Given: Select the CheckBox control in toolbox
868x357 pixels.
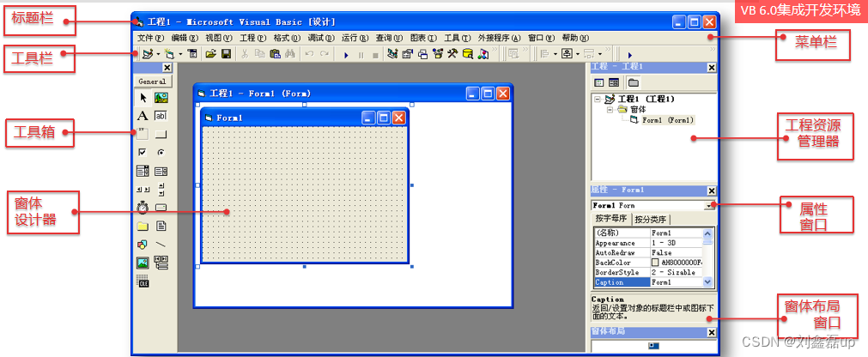Looking at the screenshot, I should pos(143,152).
